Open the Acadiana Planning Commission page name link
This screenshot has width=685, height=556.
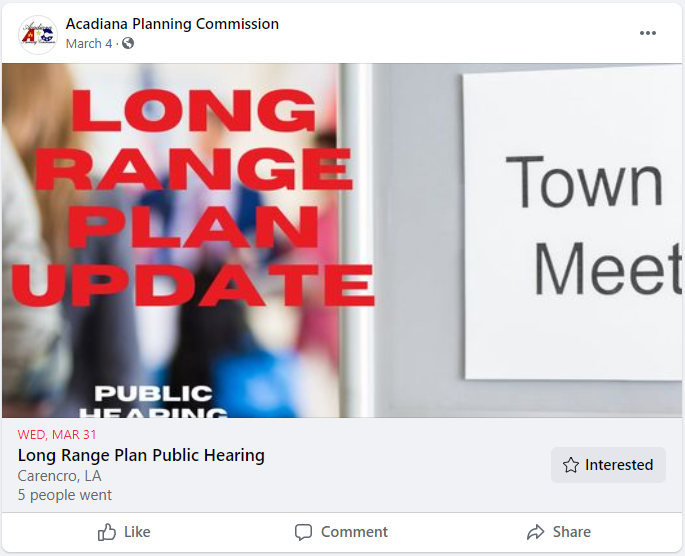coord(172,24)
